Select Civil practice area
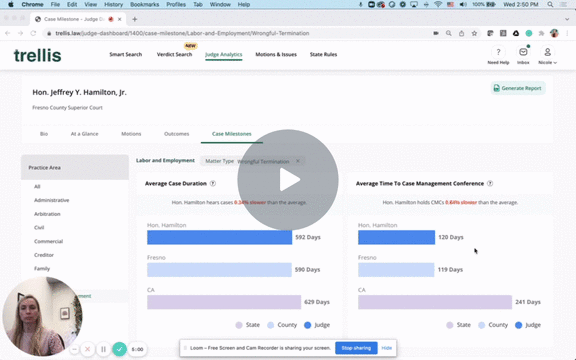This screenshot has height=360, width=576. pyautogui.click(x=39, y=227)
